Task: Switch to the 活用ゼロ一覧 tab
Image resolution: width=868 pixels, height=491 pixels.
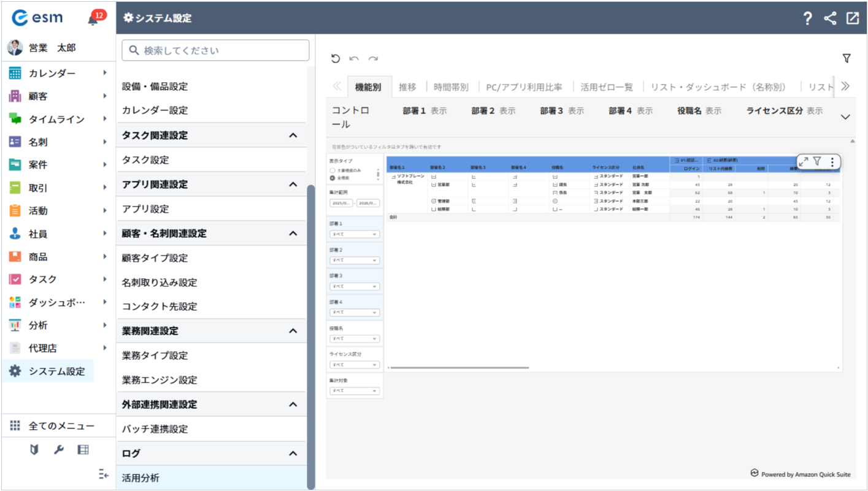Action: [607, 87]
